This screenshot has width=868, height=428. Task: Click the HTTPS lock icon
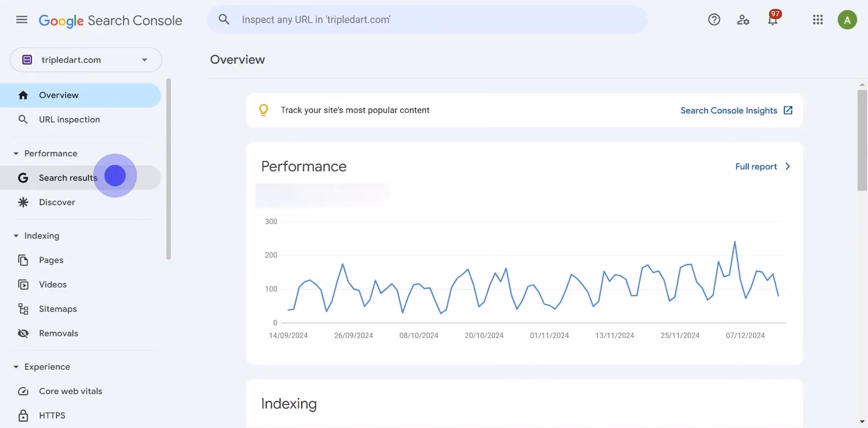(23, 416)
